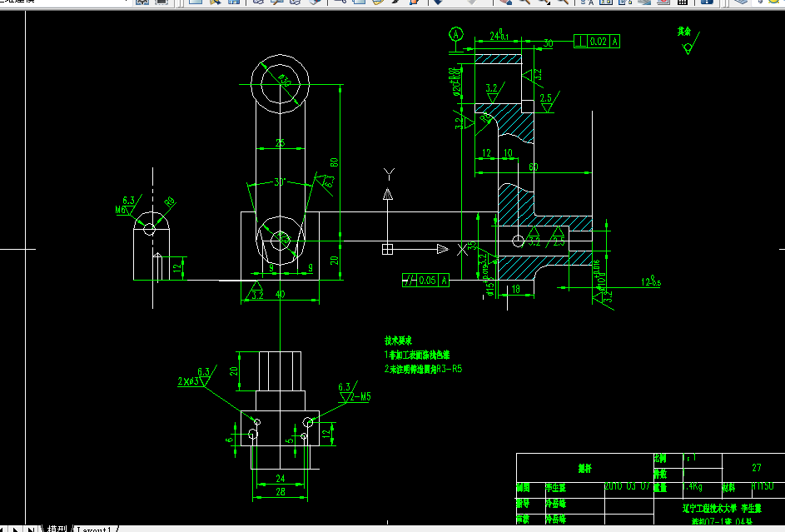This screenshot has height=532, width=785.
Task: Select the 40 base width dimension
Action: coord(280,294)
